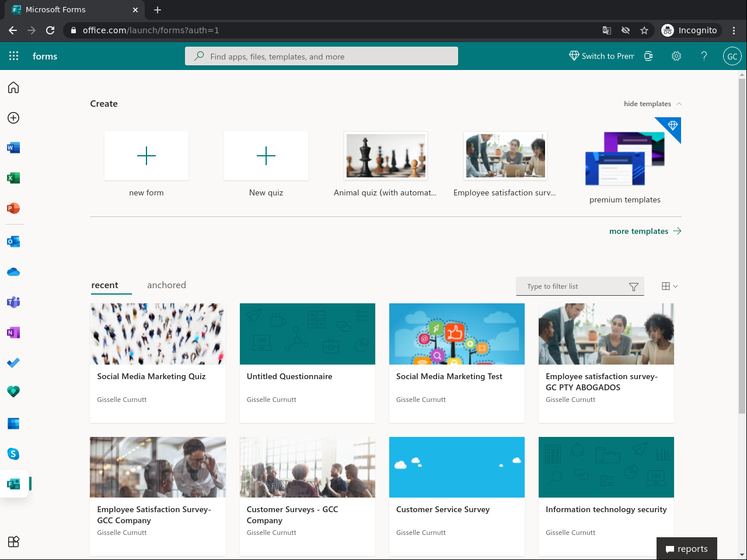
Task: Open Social Media Marketing Test form
Action: point(457,363)
